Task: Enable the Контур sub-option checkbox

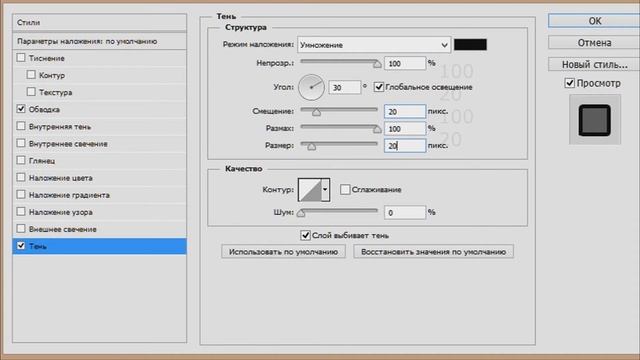Action: 31,75
